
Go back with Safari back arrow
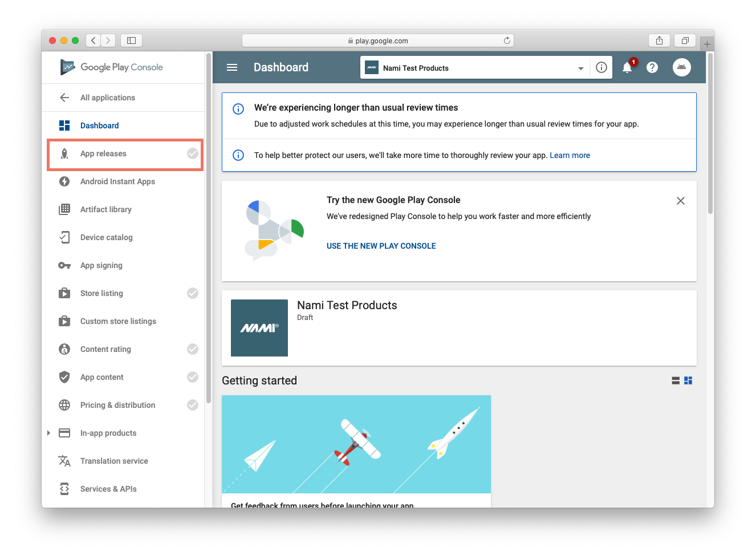(94, 40)
